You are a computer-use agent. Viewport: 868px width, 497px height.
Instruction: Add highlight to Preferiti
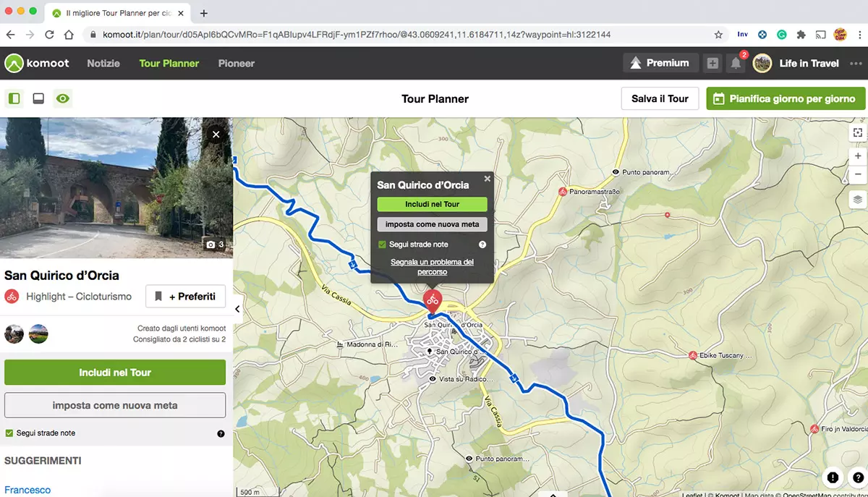pyautogui.click(x=186, y=297)
